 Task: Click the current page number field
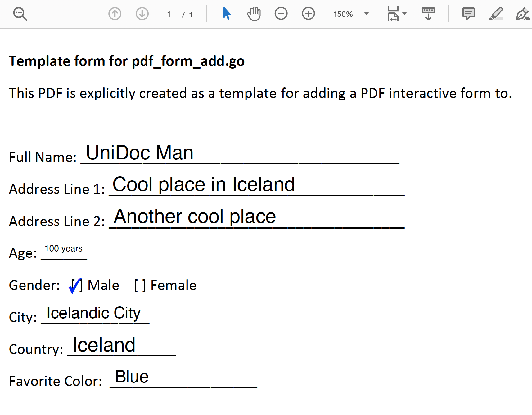point(169,15)
